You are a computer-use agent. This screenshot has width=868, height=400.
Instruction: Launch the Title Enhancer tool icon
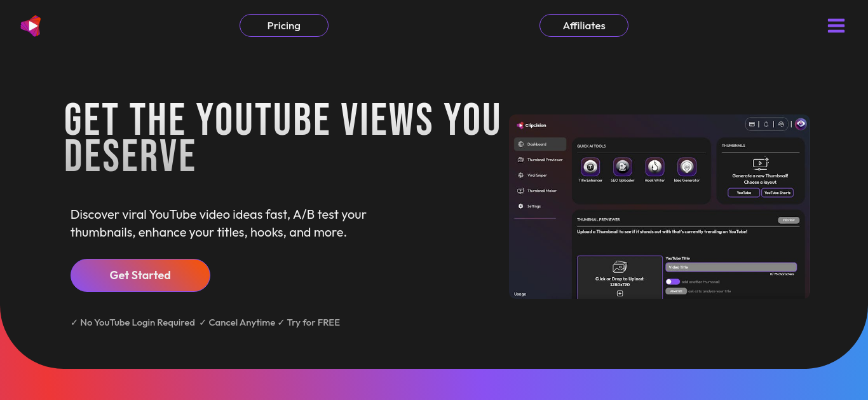point(590,167)
